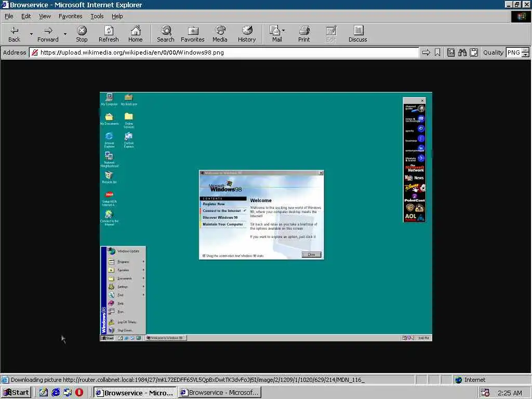The height and width of the screenshot is (399, 532).
Task: Switch to second Browservice - Microsof... taskbar button
Action: point(220,393)
